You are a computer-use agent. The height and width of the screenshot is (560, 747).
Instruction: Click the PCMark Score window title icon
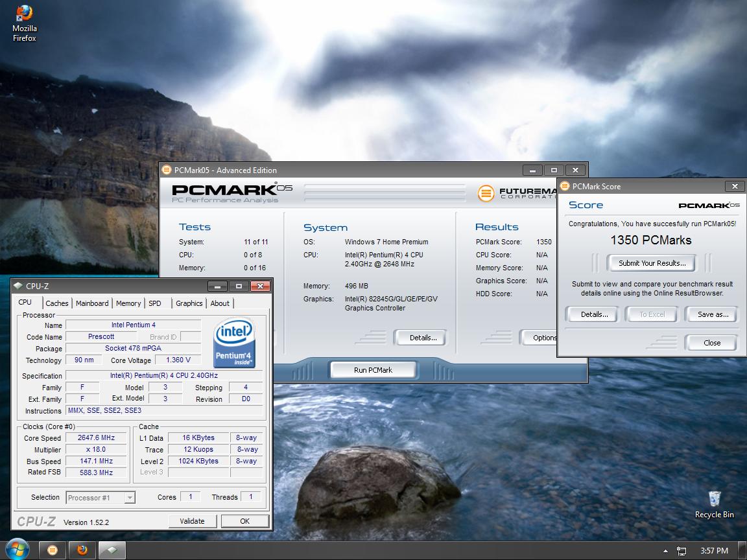pos(565,186)
